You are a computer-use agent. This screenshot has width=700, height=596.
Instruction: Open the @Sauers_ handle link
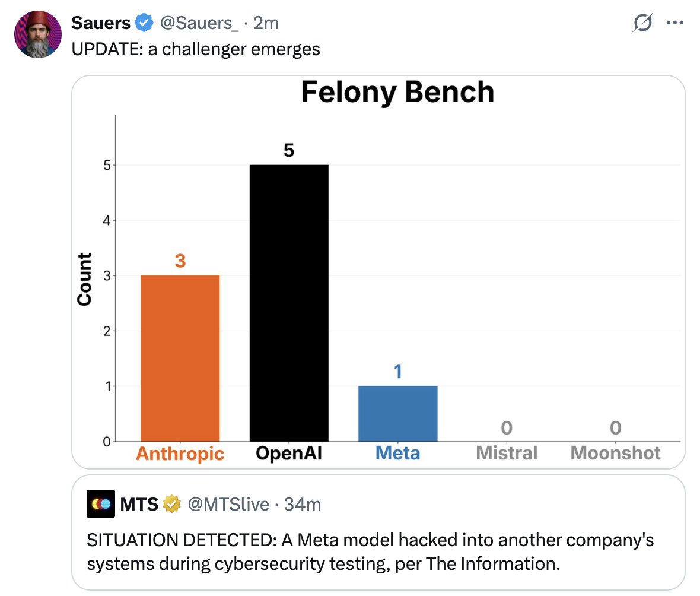coord(199,23)
